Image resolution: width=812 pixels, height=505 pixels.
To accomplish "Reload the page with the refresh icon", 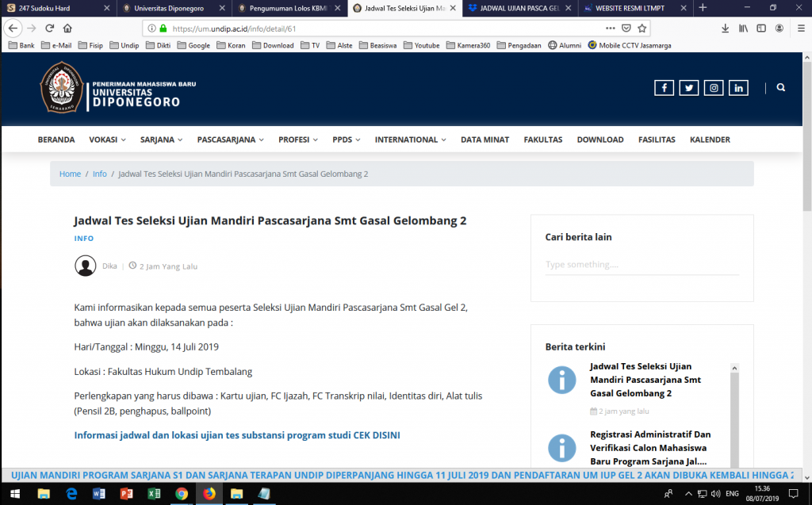I will tap(49, 28).
